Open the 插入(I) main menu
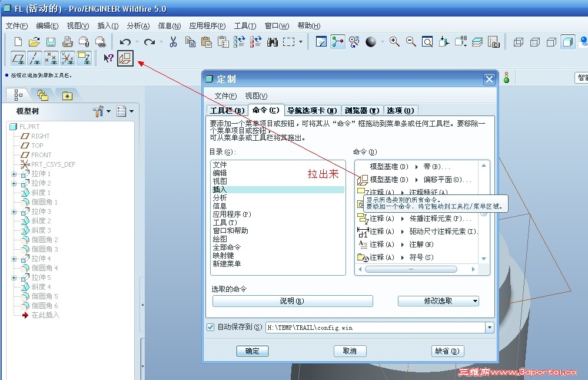Viewport: 588px width, 380px height. [108, 26]
